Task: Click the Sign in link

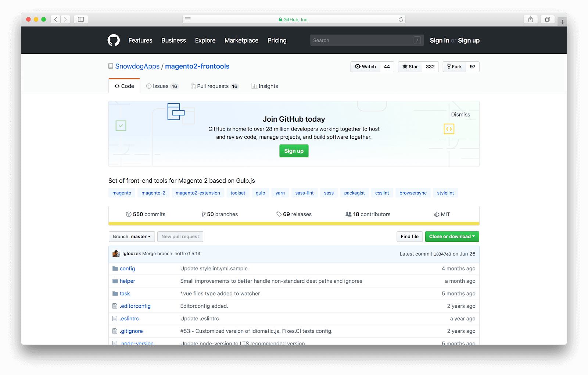Action: (x=440, y=40)
